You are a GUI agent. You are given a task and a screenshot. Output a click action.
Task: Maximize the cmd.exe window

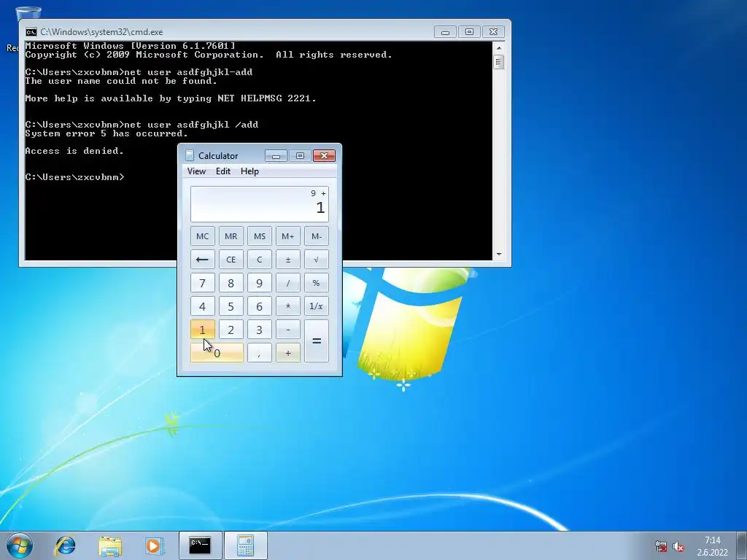pos(469,32)
